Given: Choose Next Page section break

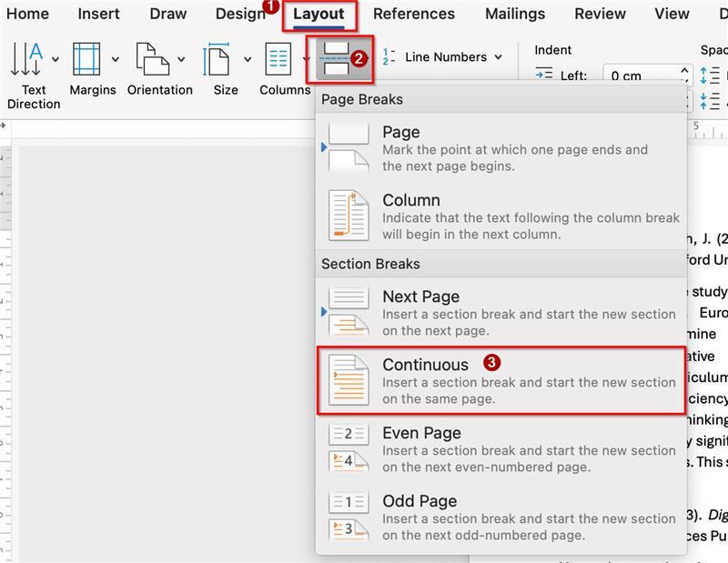Looking at the screenshot, I should 500,312.
